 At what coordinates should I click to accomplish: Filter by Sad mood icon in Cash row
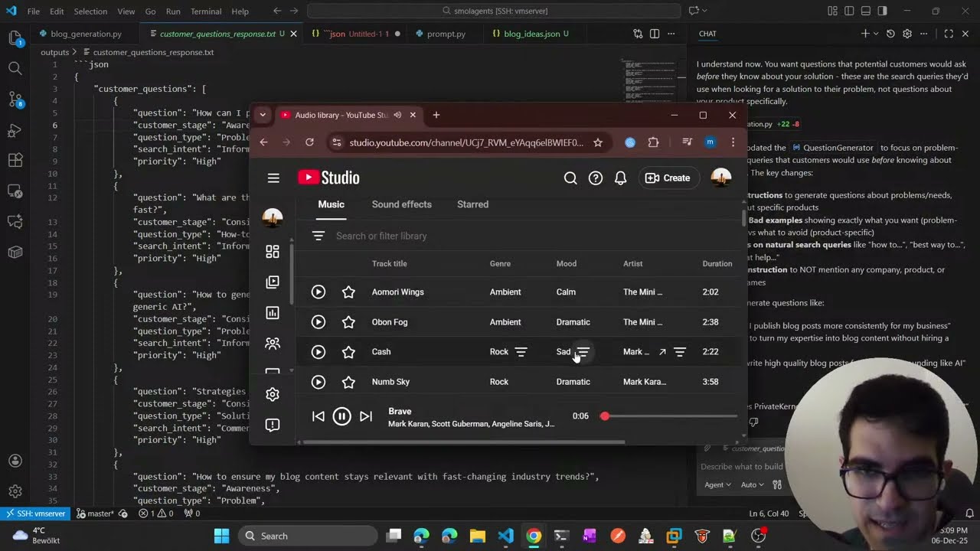pos(583,352)
